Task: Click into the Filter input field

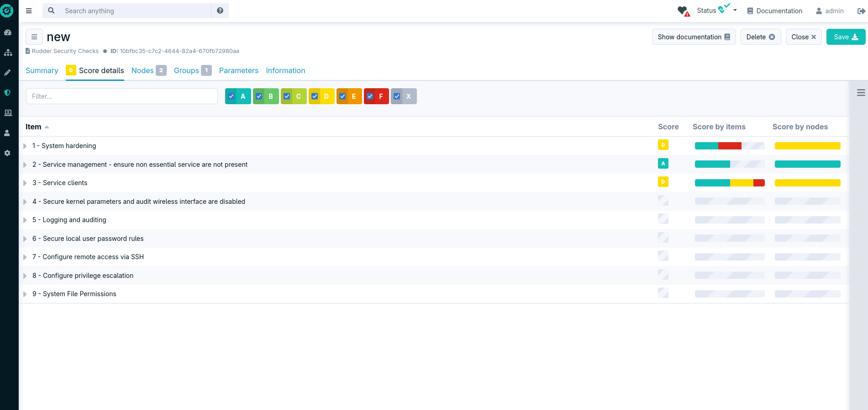Action: click(x=121, y=96)
